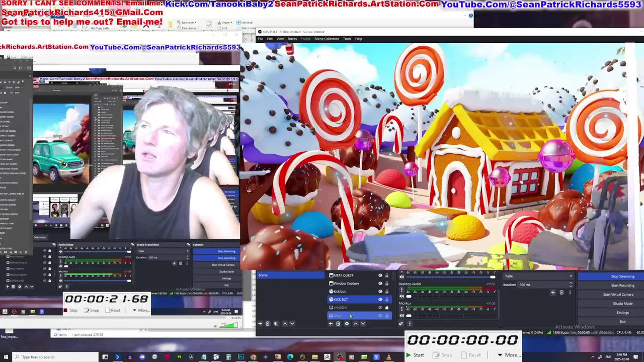The image size is (644, 362).
Task: Move the scene down with the arrow icon
Action: point(292,323)
